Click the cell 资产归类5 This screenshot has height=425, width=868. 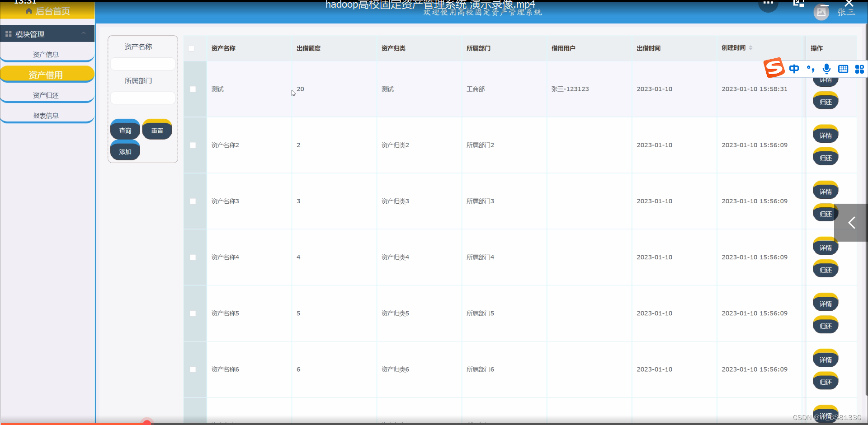[395, 313]
